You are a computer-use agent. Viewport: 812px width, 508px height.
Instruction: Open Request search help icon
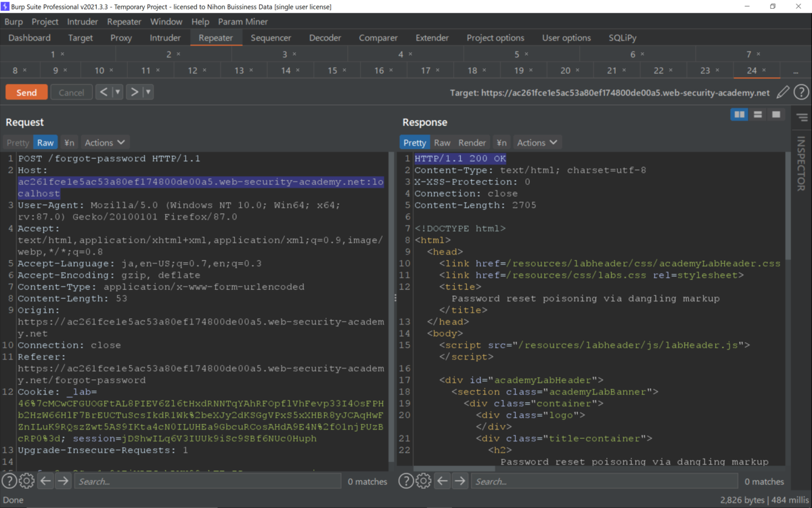pyautogui.click(x=9, y=481)
